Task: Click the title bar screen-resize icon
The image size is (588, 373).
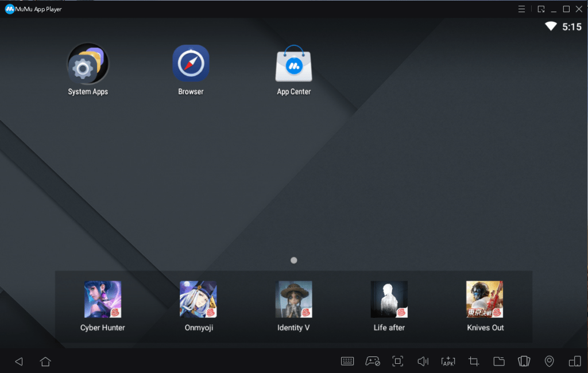Action: (541, 9)
